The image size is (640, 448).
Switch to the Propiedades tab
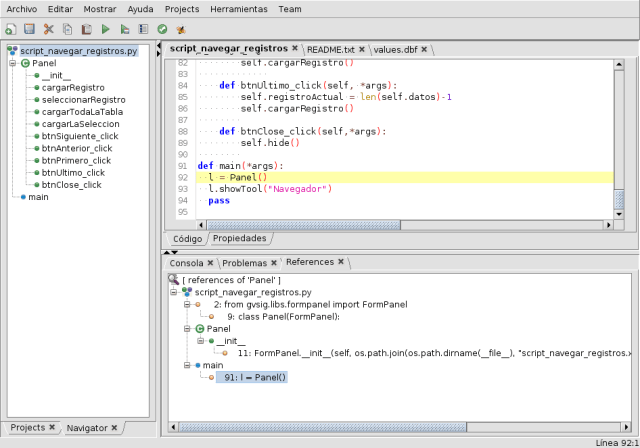click(240, 239)
